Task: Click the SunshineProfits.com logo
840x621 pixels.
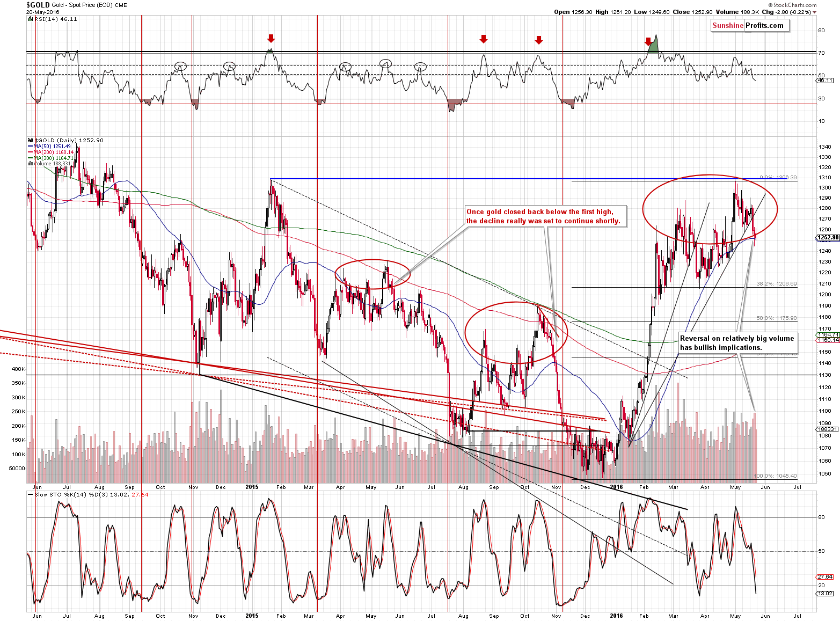Action: [x=750, y=25]
